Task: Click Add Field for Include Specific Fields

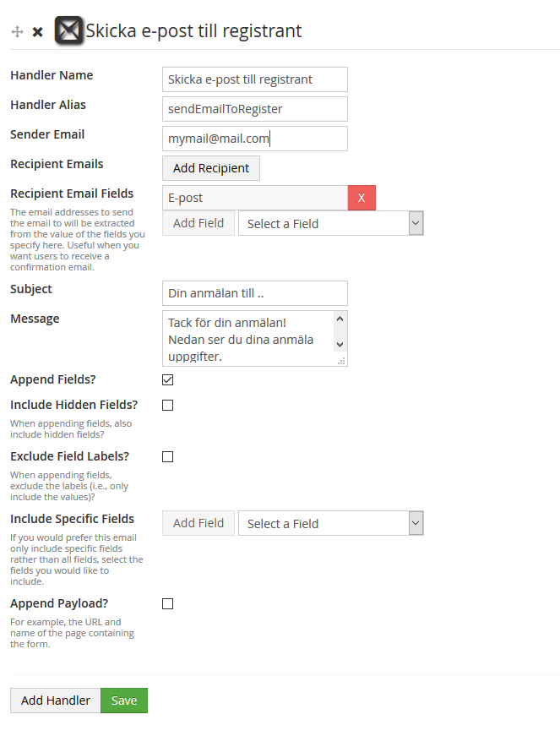Action: [x=198, y=523]
